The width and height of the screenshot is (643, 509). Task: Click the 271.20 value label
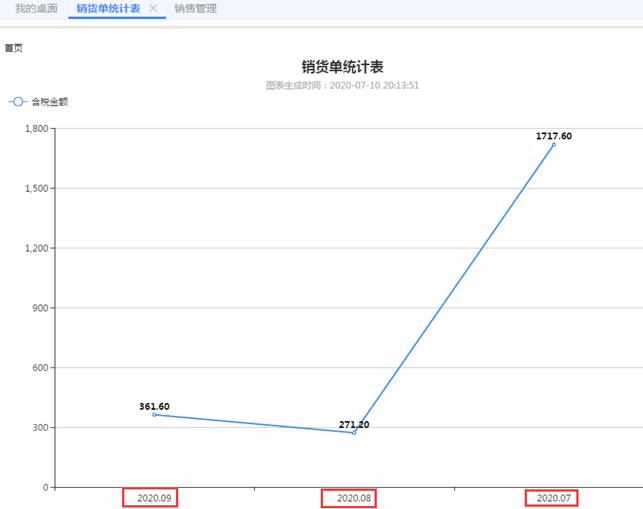(x=354, y=424)
